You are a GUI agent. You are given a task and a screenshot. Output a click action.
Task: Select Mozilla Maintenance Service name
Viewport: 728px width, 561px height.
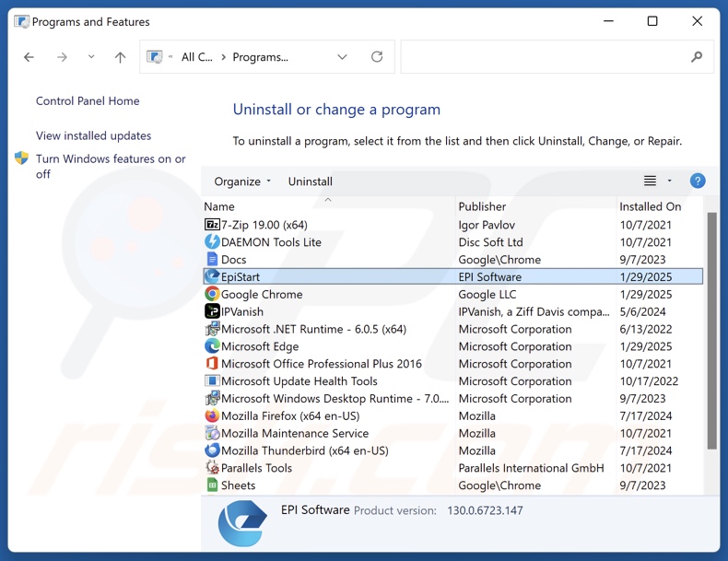(295, 433)
